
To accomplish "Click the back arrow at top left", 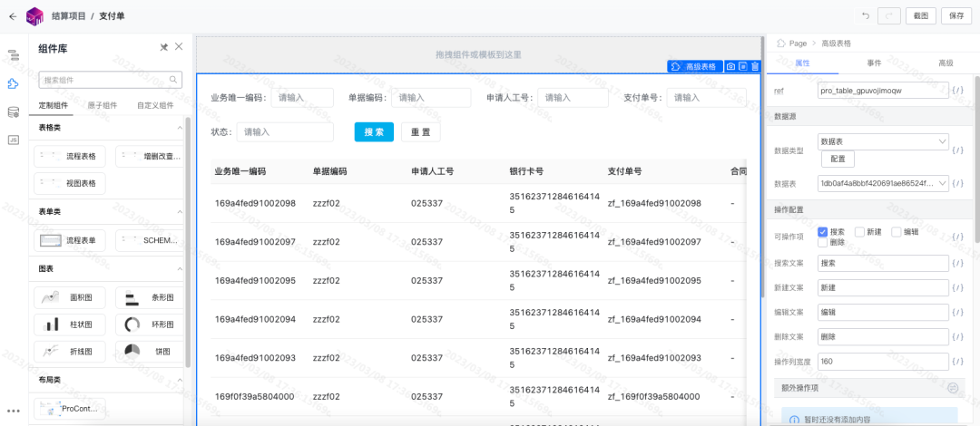I will click(x=13, y=16).
